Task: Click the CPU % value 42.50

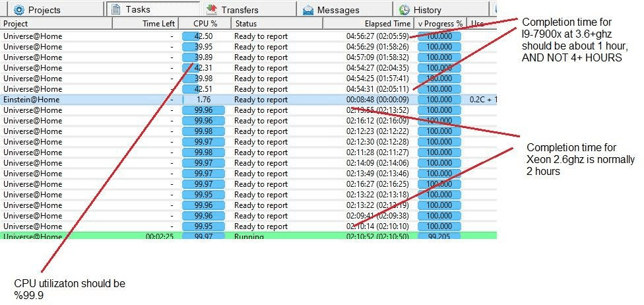Action: [x=203, y=36]
